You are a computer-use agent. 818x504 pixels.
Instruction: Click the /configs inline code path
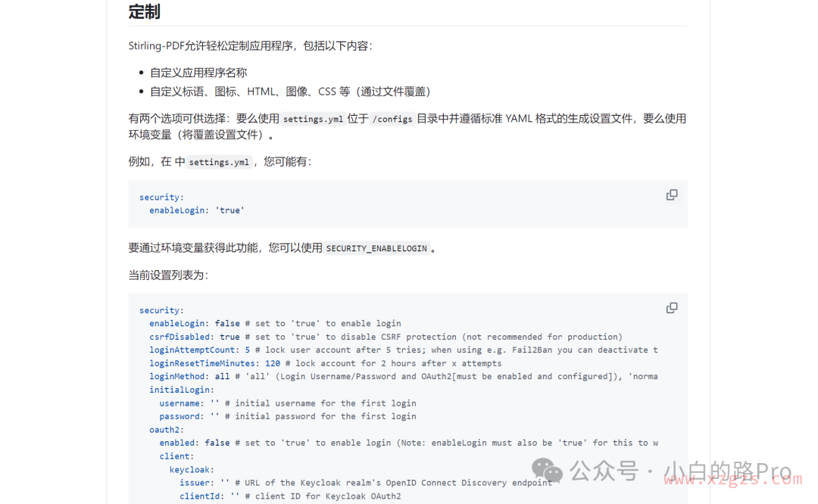pos(392,119)
